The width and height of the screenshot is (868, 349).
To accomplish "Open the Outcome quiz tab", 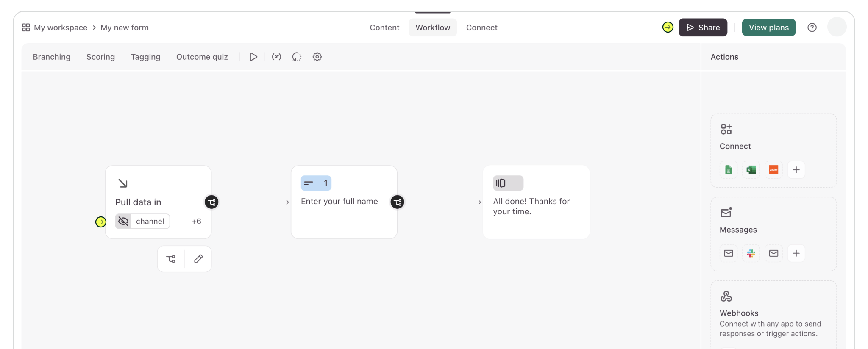I will [202, 57].
